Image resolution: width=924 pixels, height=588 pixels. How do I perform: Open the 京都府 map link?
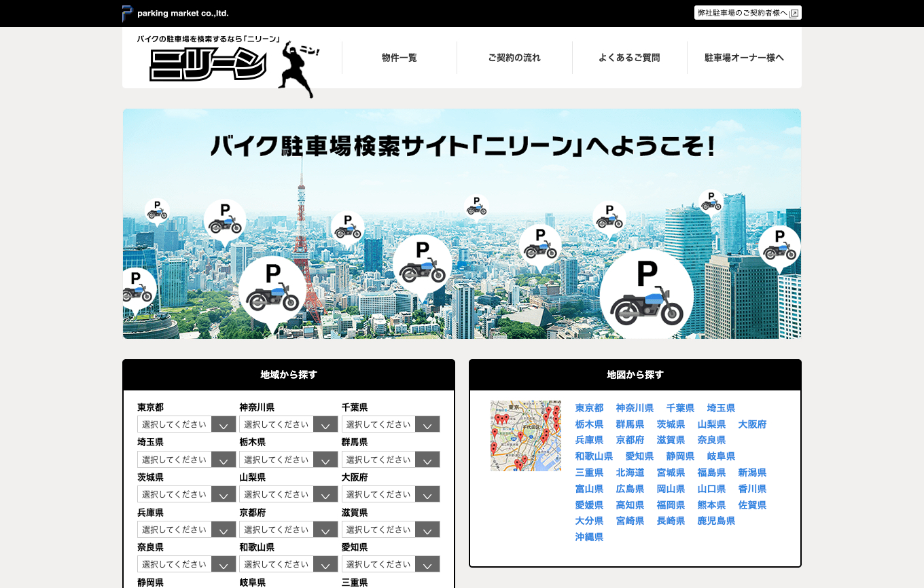pyautogui.click(x=630, y=440)
